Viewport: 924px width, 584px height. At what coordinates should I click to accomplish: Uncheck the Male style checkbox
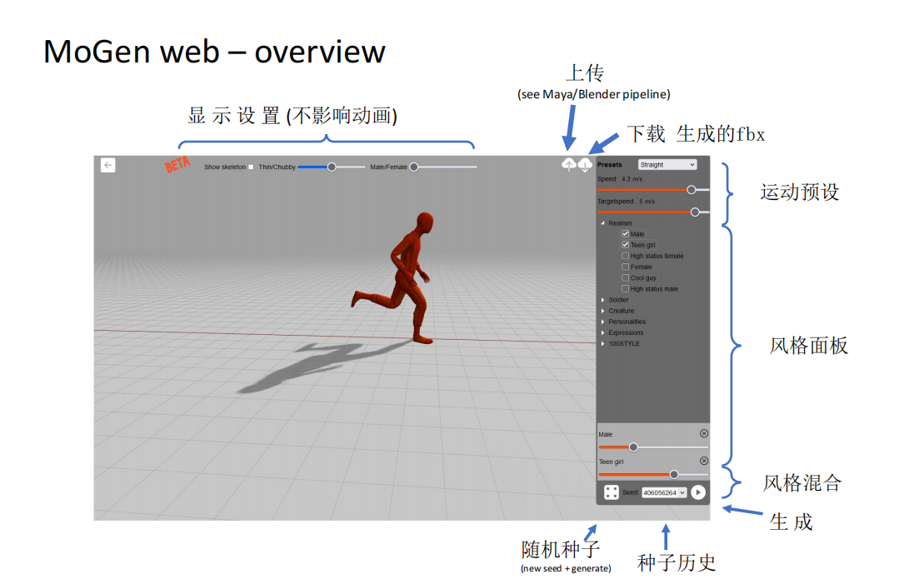coord(625,234)
